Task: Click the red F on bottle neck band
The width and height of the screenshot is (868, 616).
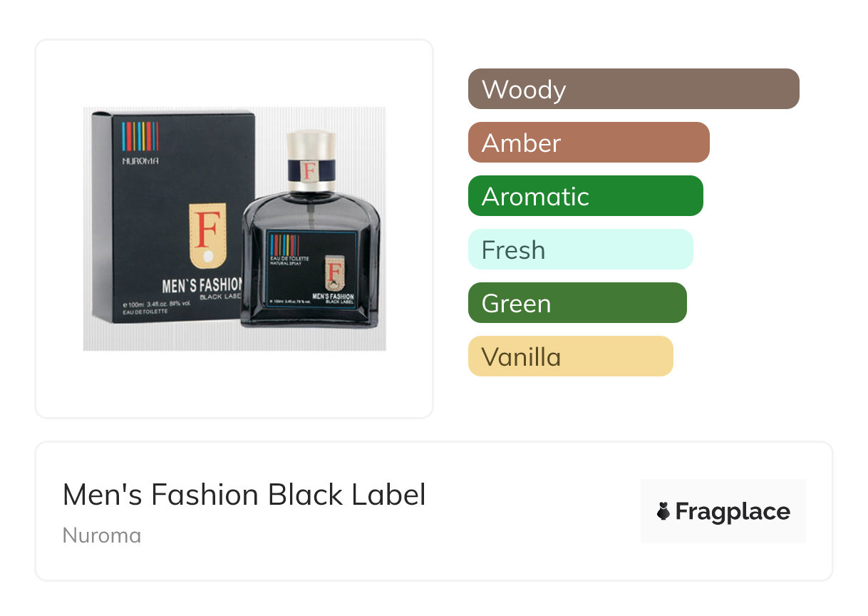Action: 309,171
